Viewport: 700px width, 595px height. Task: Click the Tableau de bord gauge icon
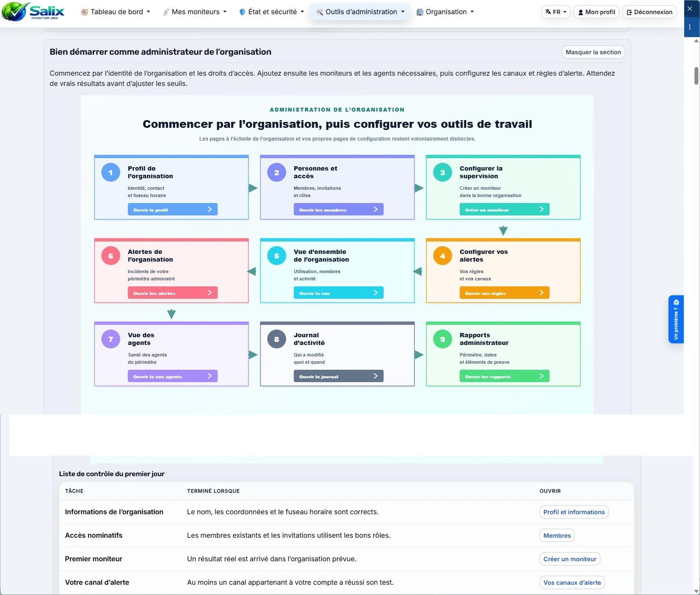click(85, 12)
